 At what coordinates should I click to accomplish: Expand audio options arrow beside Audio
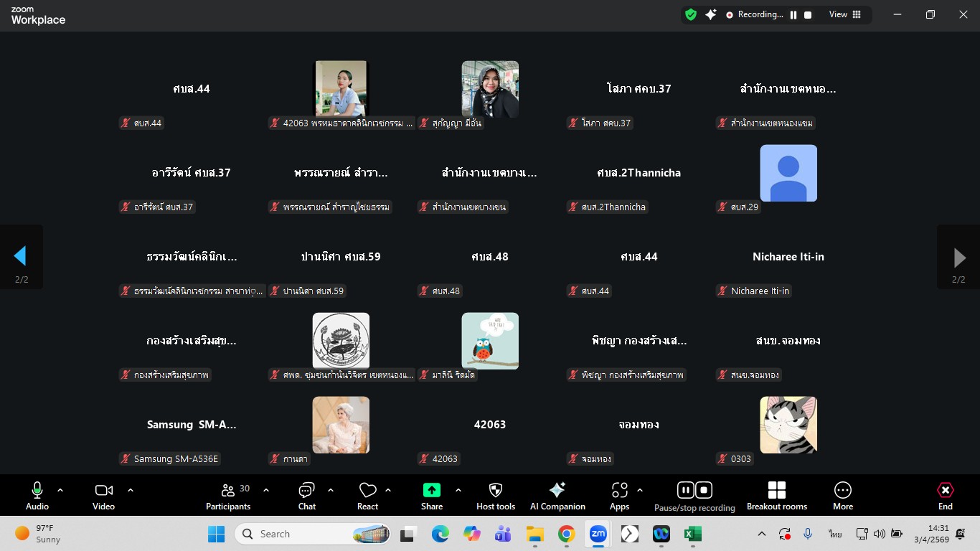pyautogui.click(x=60, y=490)
